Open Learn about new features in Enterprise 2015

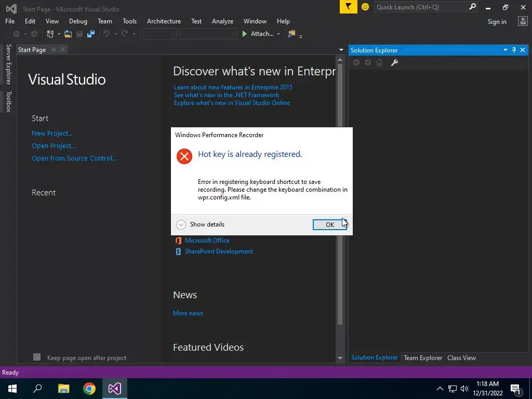233,87
